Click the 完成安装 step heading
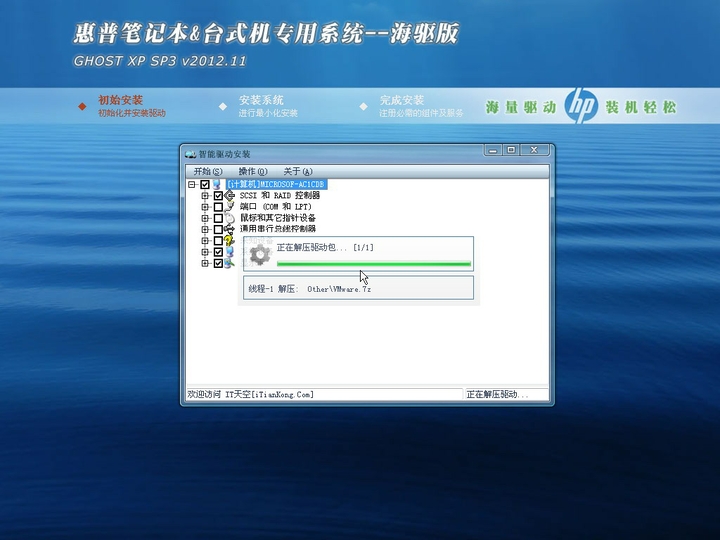Viewport: 720px width, 540px height. coord(402,100)
